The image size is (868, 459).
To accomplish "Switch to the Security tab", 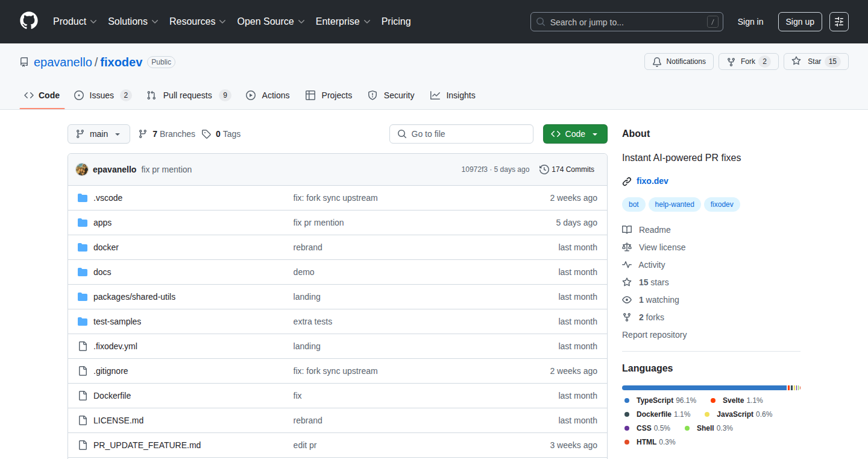I will pos(391,95).
